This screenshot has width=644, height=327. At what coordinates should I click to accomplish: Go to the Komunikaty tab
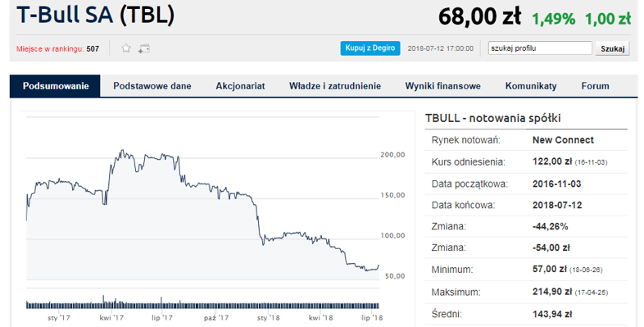point(531,86)
